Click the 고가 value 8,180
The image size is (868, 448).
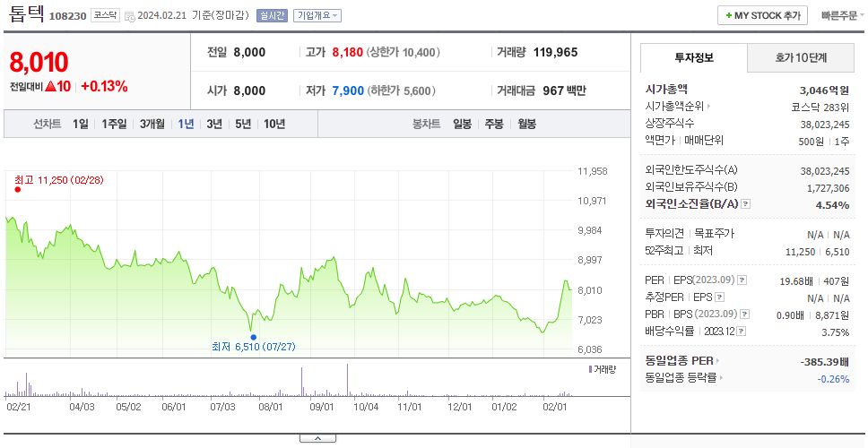tap(348, 53)
